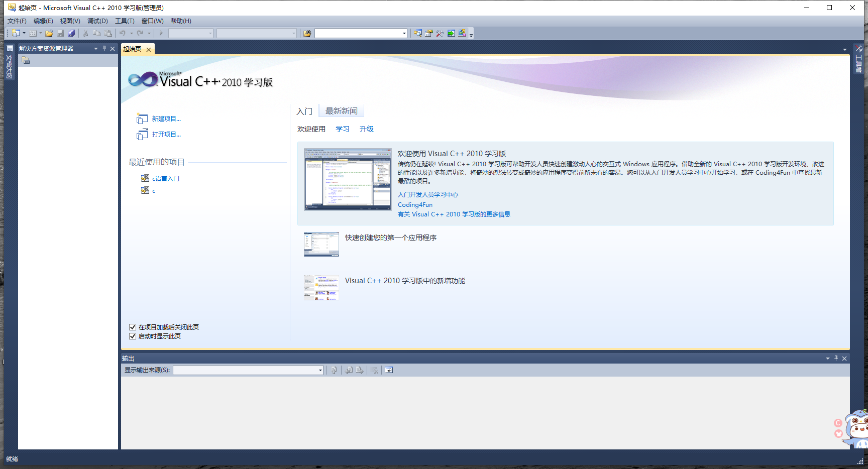Screen dimensions: 868x469
Task: Open recent project named c
Action: pyautogui.click(x=154, y=191)
